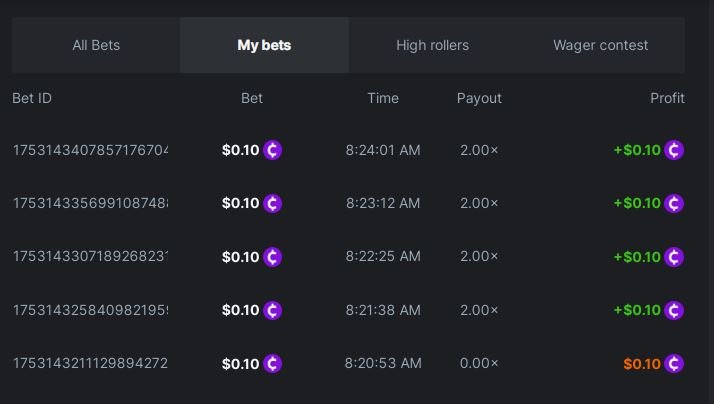The height and width of the screenshot is (404, 714).
Task: Open the Wager contest tab
Action: pos(600,45)
